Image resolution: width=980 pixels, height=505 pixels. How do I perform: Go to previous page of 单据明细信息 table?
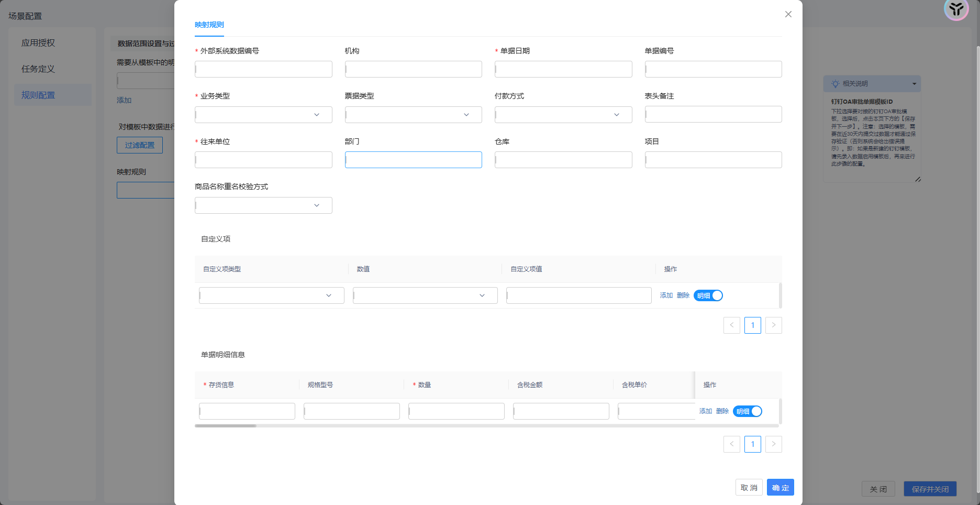point(732,444)
